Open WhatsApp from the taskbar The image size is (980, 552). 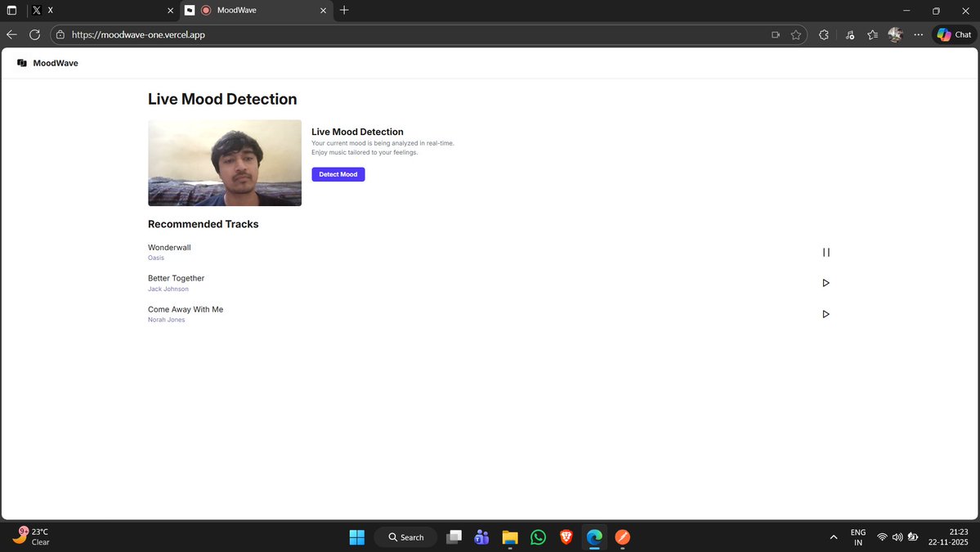click(537, 537)
